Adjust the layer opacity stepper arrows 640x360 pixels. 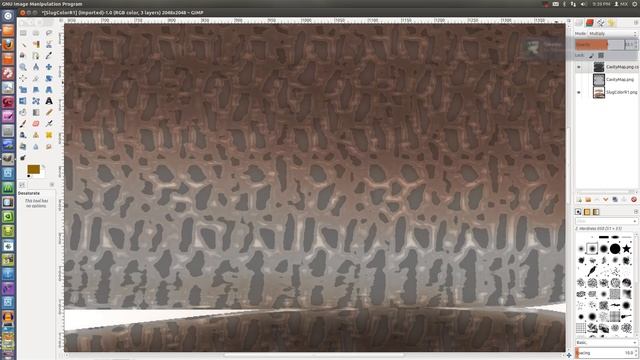[636, 44]
